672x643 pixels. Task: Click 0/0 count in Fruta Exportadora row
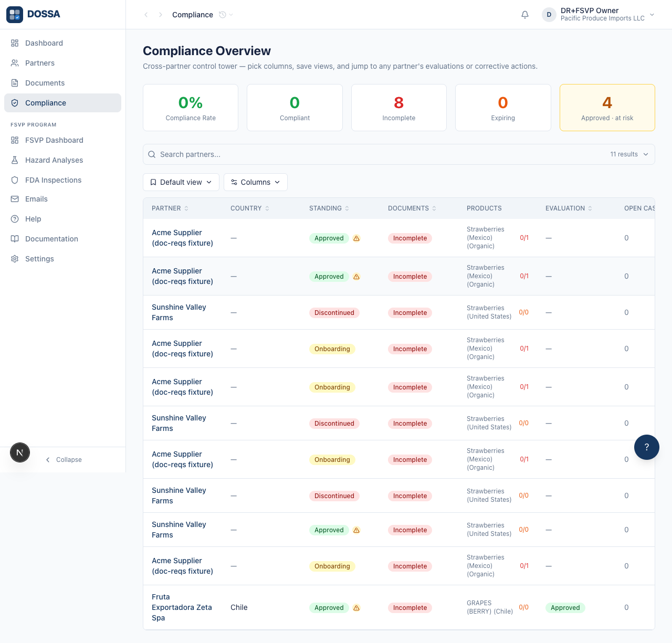pos(524,607)
